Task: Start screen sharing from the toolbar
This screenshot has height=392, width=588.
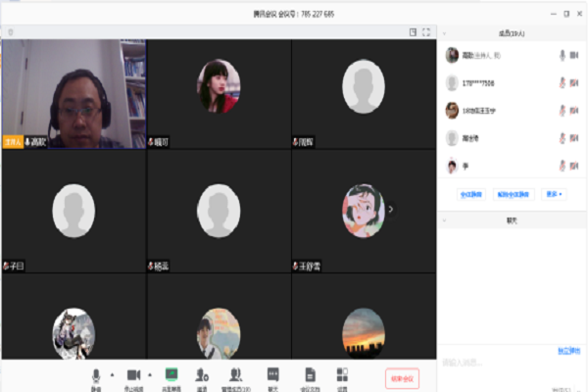Action: point(171,374)
